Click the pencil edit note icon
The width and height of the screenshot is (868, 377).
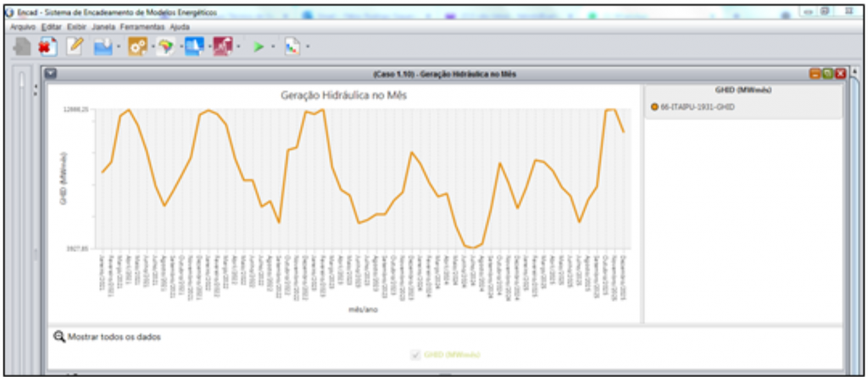[x=75, y=47]
